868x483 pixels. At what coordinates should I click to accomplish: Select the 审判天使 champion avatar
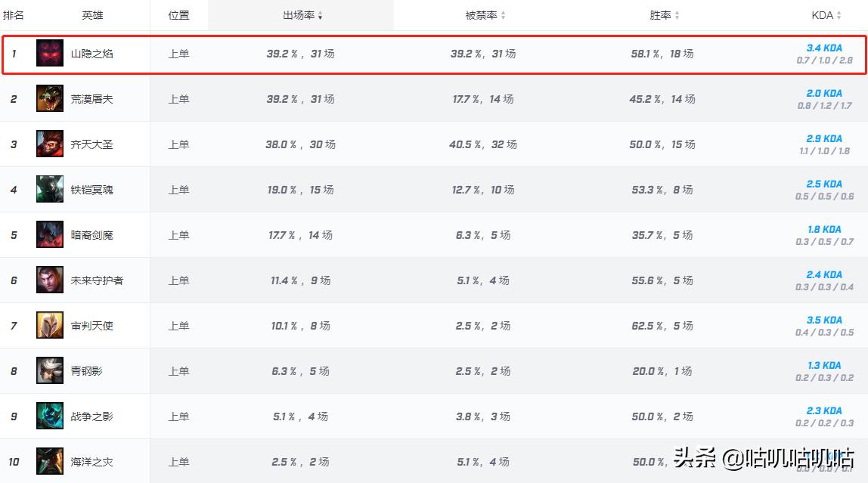pos(50,326)
